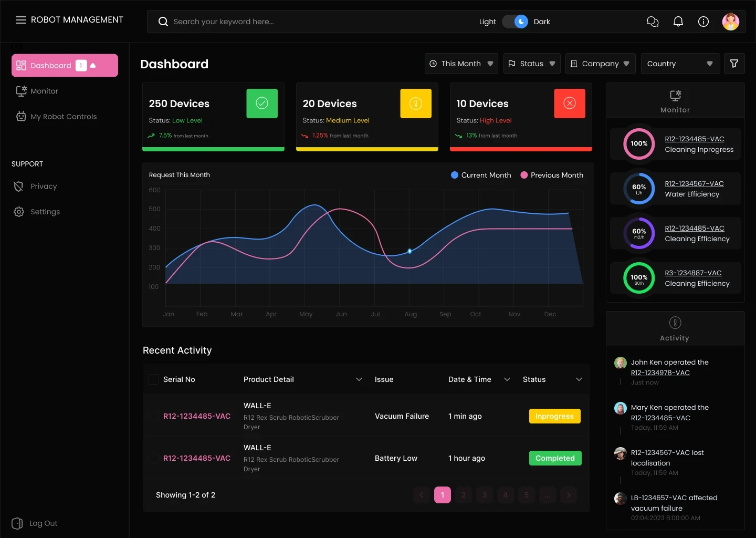
Task: Open the chat messages icon
Action: [x=653, y=22]
